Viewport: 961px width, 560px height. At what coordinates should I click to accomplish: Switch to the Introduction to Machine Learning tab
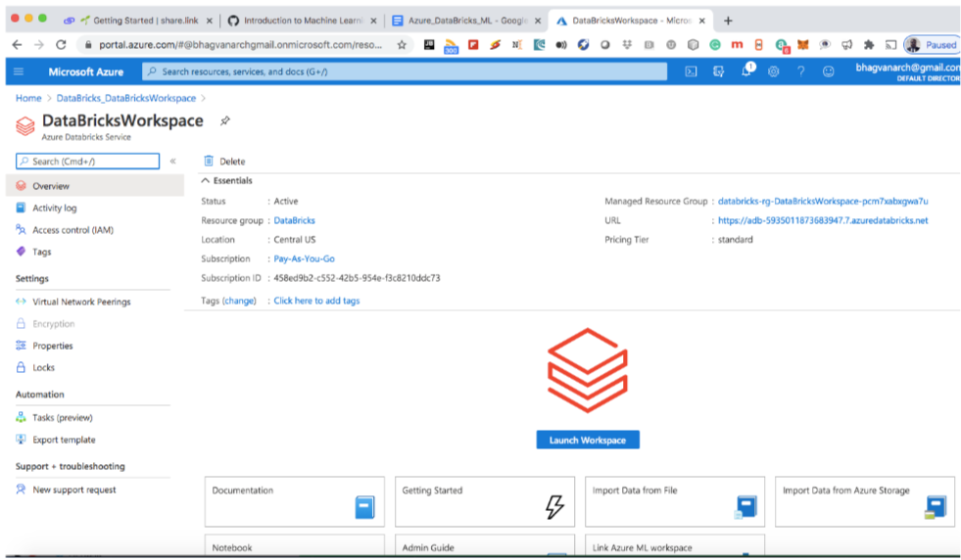coord(303,21)
